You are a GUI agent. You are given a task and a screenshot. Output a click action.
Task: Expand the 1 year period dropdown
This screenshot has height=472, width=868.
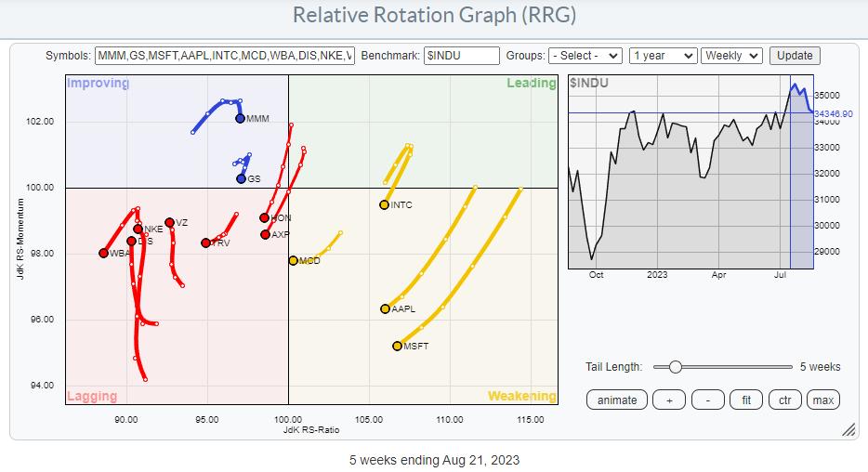[662, 56]
